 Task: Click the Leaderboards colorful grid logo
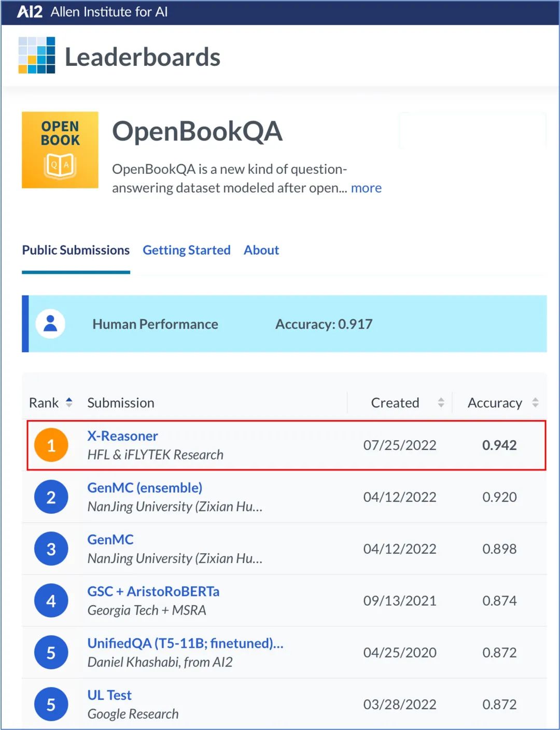pyautogui.click(x=37, y=55)
